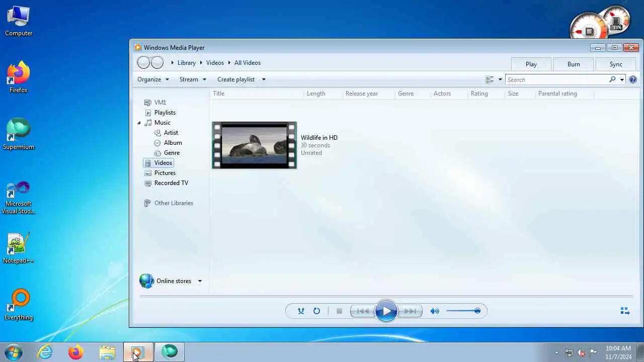The width and height of the screenshot is (644, 362).
Task: Click the View options icon
Action: tap(489, 79)
